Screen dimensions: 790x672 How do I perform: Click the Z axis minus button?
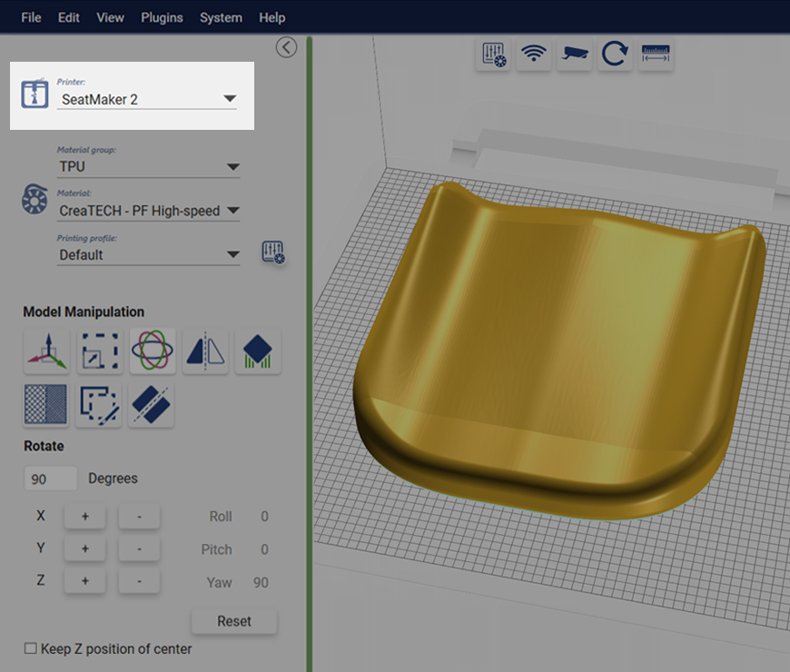[x=139, y=581]
